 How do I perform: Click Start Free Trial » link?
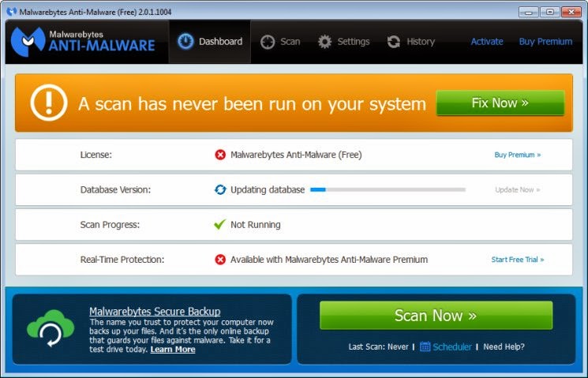click(x=518, y=260)
